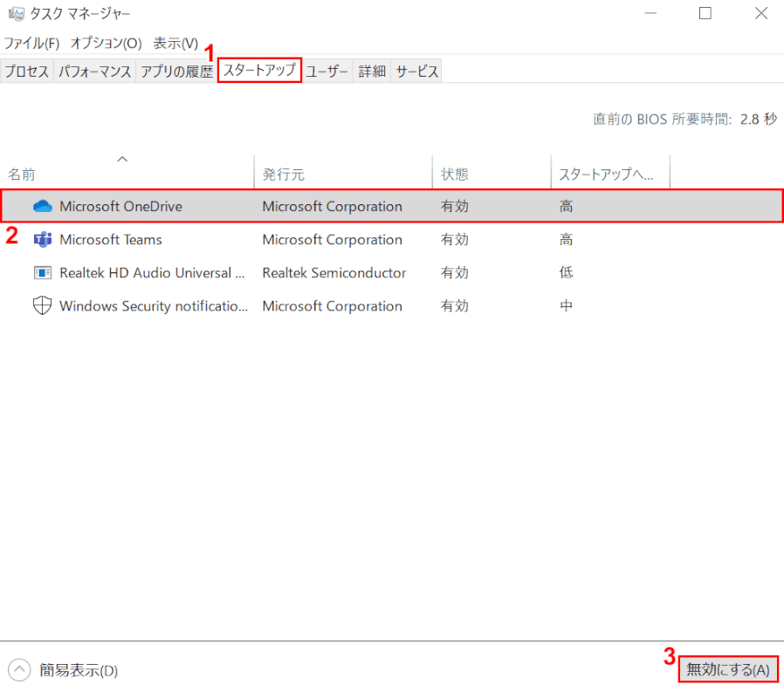Toggle sort order via arrow above 名前
The height and width of the screenshot is (698, 784).
click(122, 160)
